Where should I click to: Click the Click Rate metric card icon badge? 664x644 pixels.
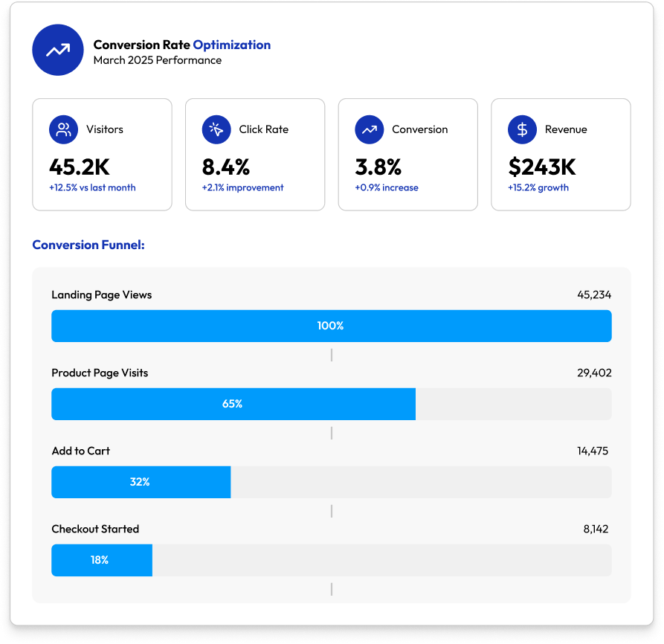pyautogui.click(x=216, y=129)
